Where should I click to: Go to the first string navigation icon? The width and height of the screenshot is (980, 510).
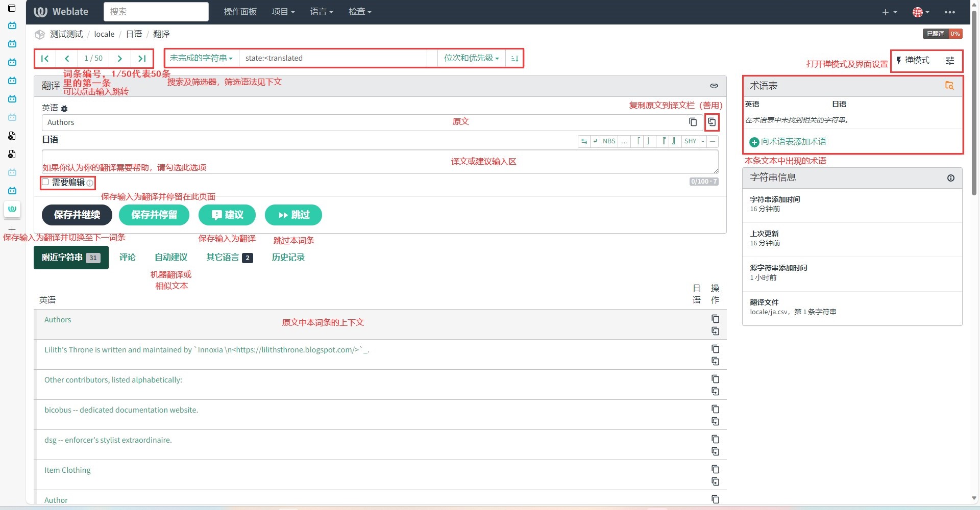point(45,59)
